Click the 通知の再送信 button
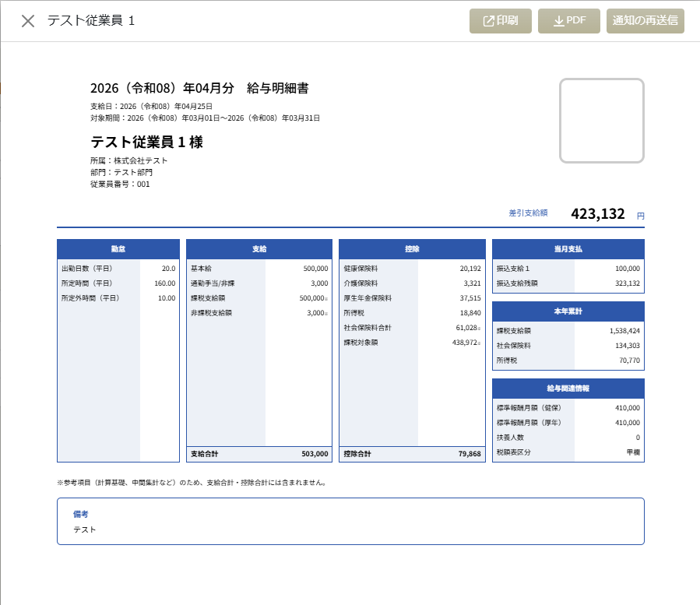 tap(645, 21)
